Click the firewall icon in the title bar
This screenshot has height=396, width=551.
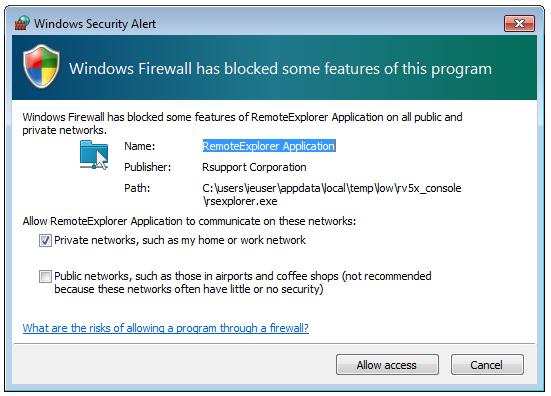point(21,23)
